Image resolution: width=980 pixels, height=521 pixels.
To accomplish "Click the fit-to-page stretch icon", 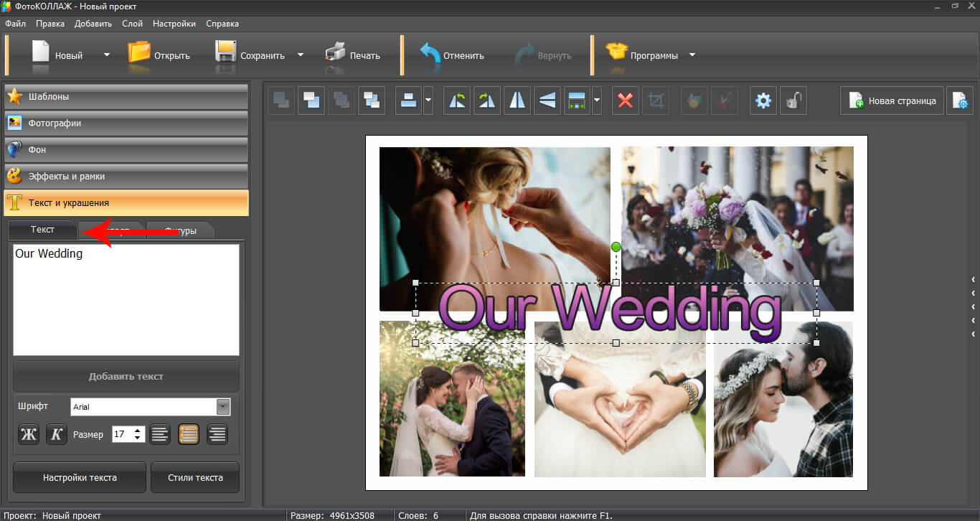I will point(577,100).
